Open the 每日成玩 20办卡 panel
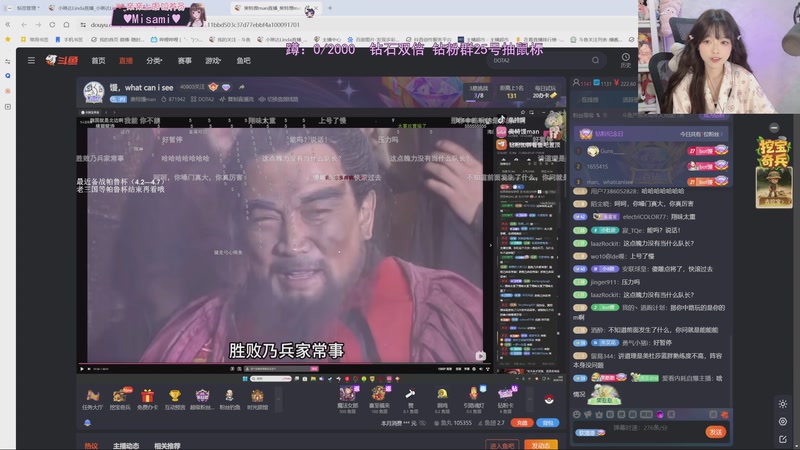 (x=545, y=92)
